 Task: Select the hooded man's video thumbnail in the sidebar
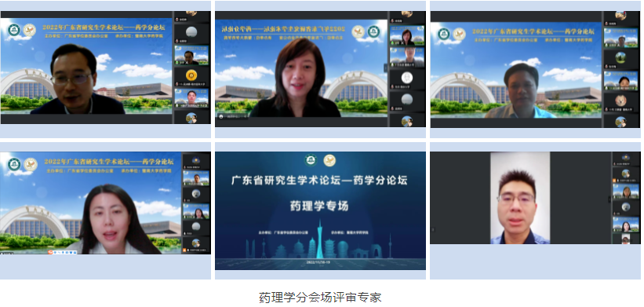[406, 57]
